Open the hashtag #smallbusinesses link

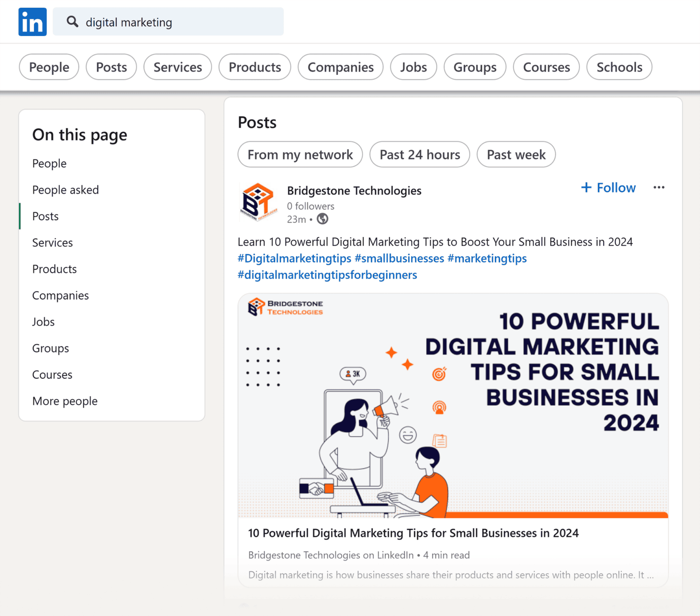click(x=399, y=258)
